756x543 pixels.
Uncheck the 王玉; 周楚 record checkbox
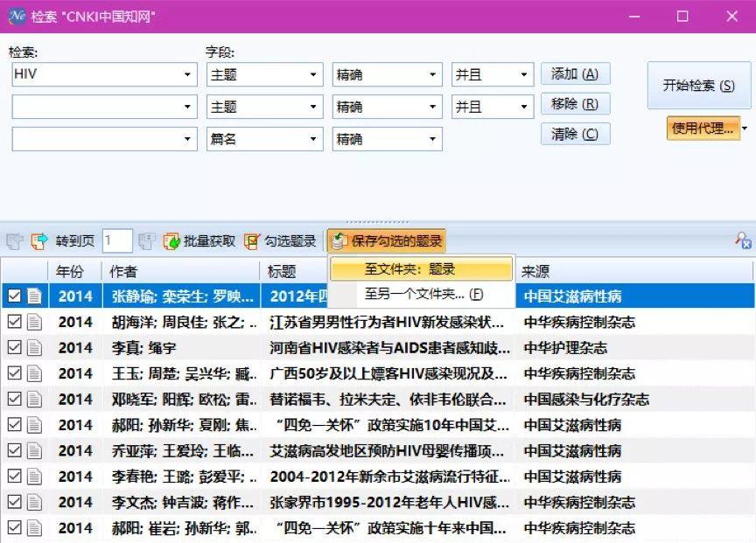coord(15,372)
